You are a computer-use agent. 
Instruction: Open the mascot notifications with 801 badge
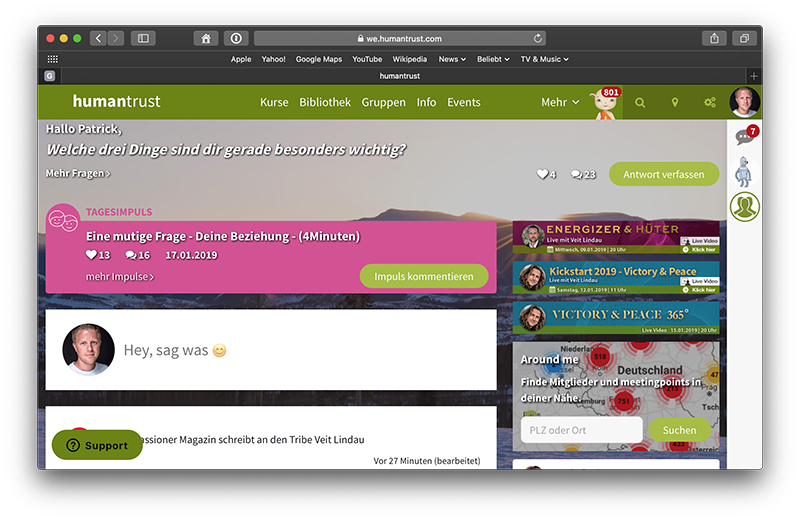click(x=606, y=103)
